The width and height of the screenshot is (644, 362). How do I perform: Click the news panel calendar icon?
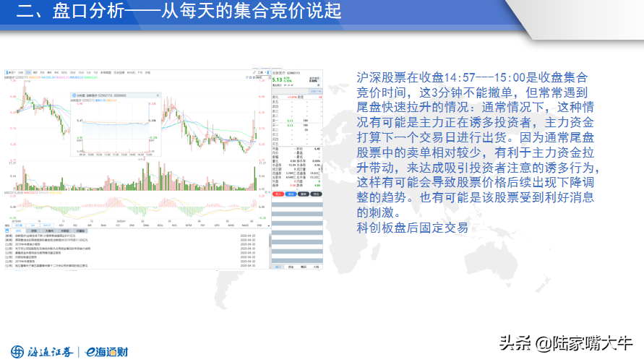coord(7,231)
